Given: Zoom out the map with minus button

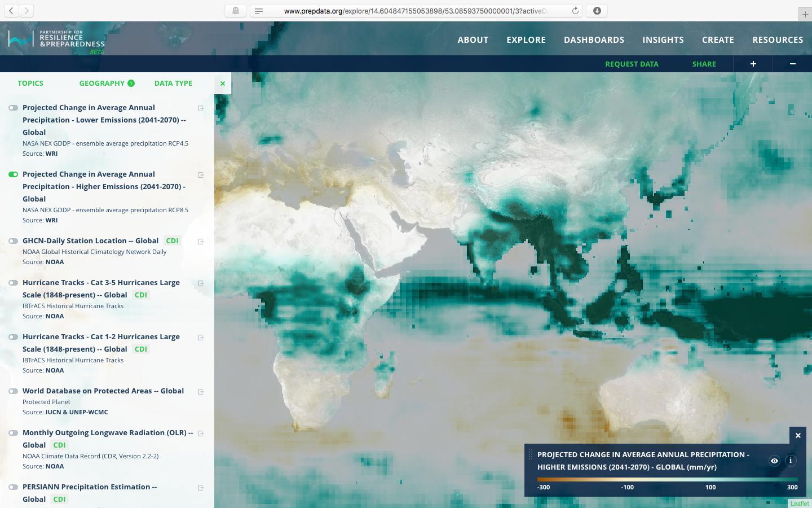Looking at the screenshot, I should pos(792,64).
